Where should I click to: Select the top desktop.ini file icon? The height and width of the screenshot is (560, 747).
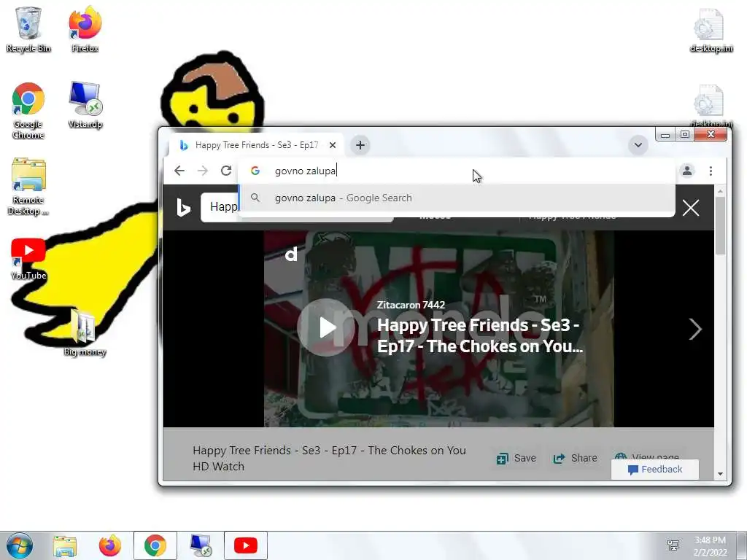pos(711,29)
